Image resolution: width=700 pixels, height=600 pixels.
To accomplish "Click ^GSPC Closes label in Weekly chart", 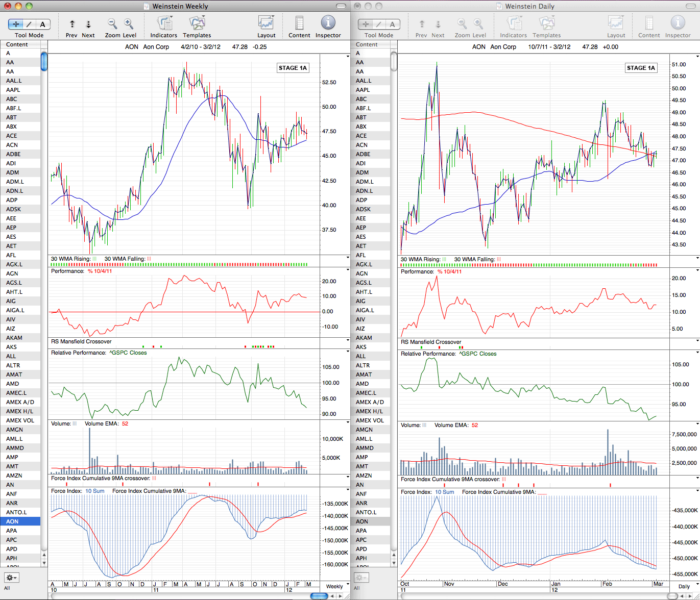I will (x=127, y=353).
